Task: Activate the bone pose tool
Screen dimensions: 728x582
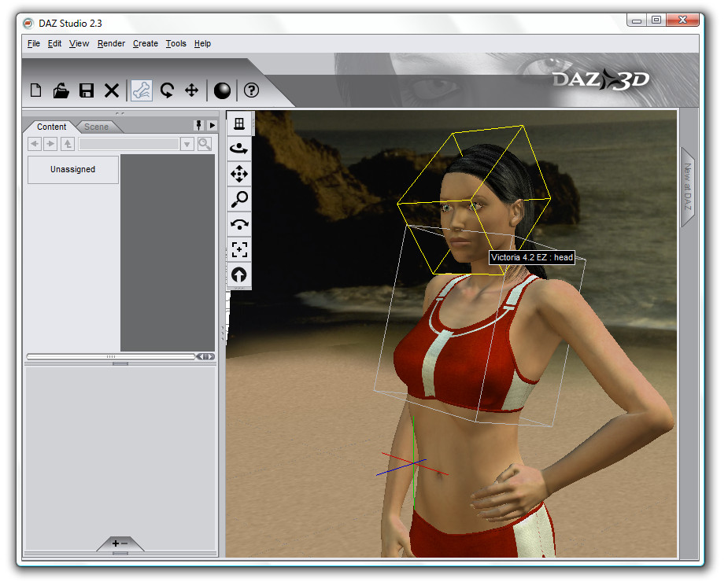Action: click(x=142, y=90)
